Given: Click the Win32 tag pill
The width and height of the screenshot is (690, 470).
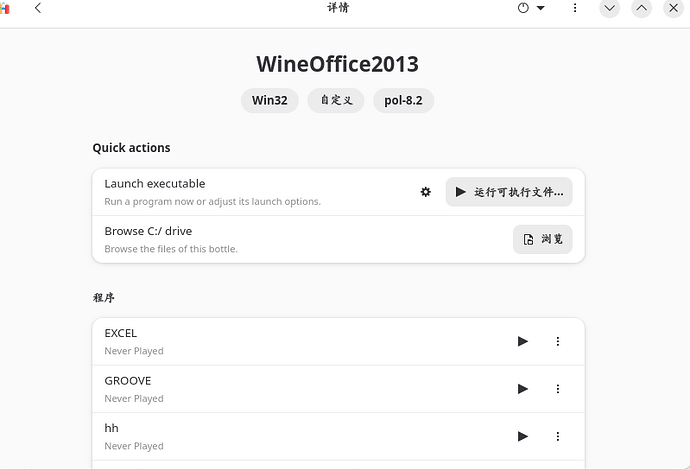Looking at the screenshot, I should 270,100.
